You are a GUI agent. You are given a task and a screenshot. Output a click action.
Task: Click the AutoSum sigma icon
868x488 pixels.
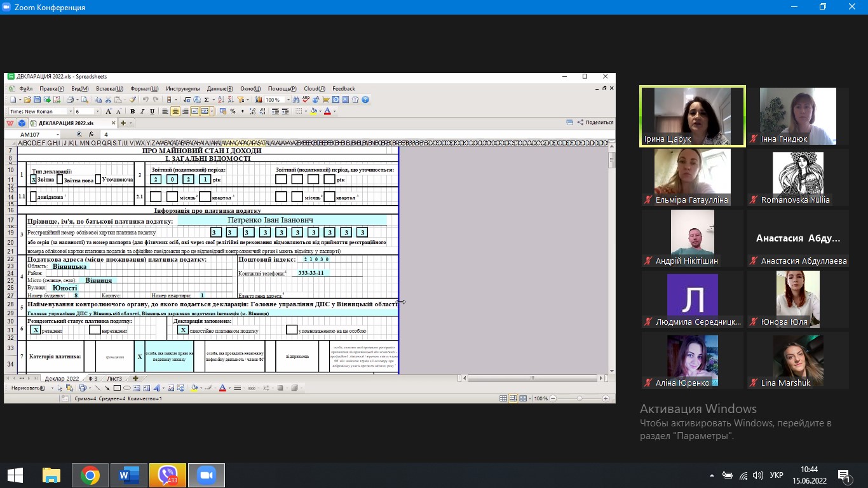click(x=206, y=100)
